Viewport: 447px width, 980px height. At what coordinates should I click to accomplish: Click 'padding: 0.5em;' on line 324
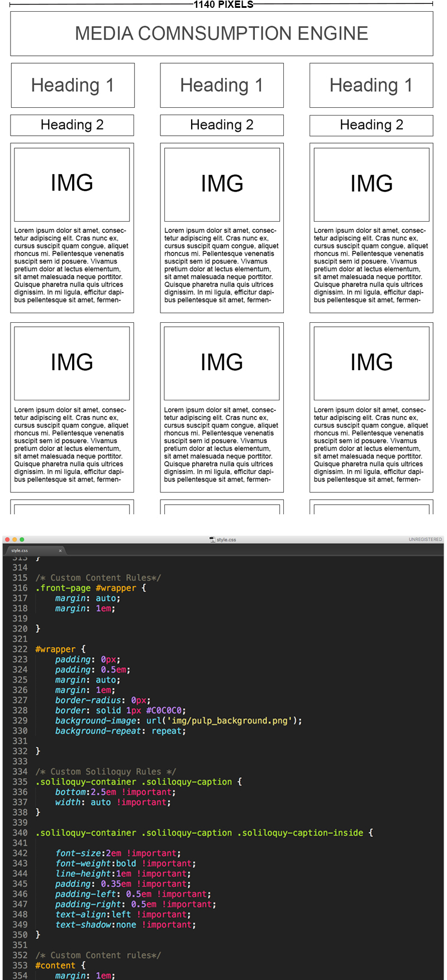93,670
